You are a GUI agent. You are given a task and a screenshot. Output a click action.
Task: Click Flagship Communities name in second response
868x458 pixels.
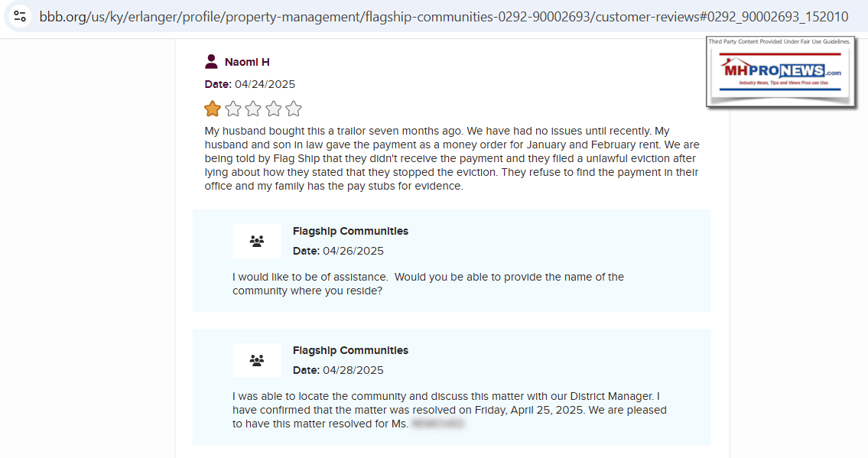[x=350, y=350]
